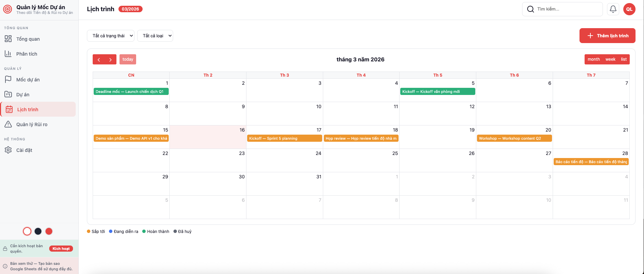Screen dimensions: 644x274
Task: Click the Kích hoạt license button
Action: [x=61, y=249]
